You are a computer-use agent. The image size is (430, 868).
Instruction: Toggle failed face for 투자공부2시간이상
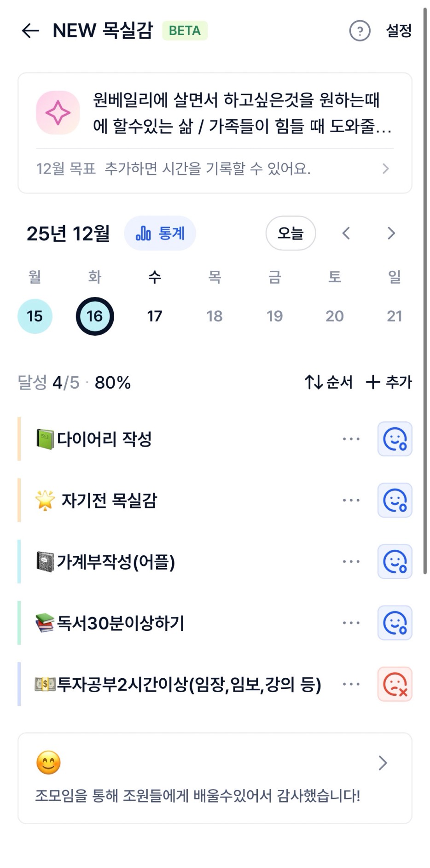point(395,684)
